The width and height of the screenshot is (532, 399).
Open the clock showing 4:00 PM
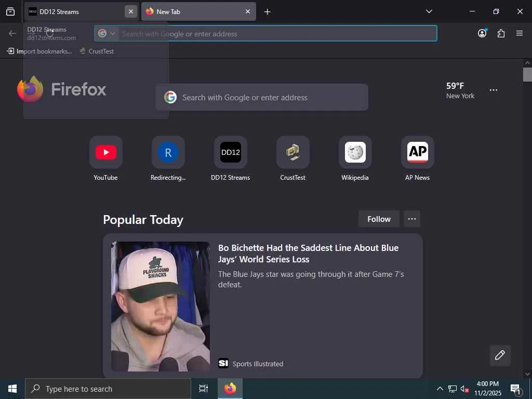(x=487, y=389)
